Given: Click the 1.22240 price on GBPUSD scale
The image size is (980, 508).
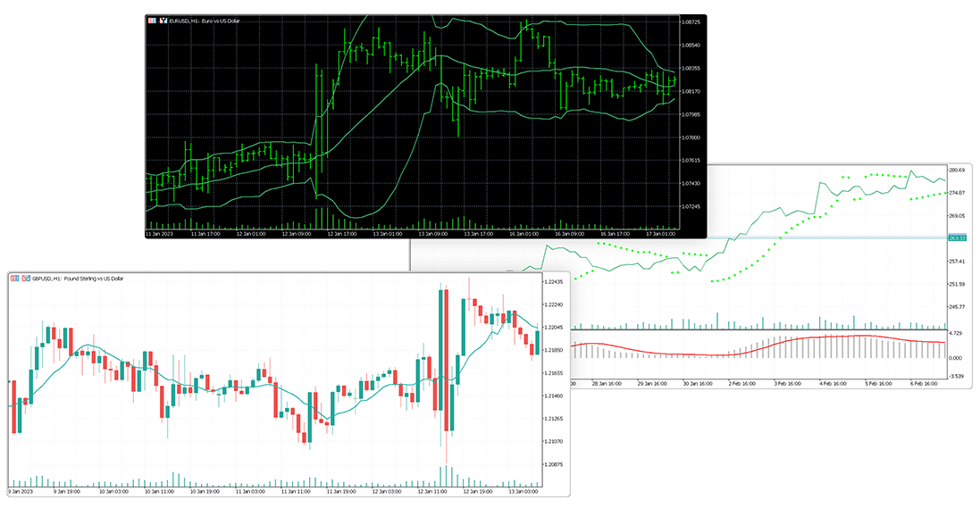Looking at the screenshot, I should click(554, 305).
